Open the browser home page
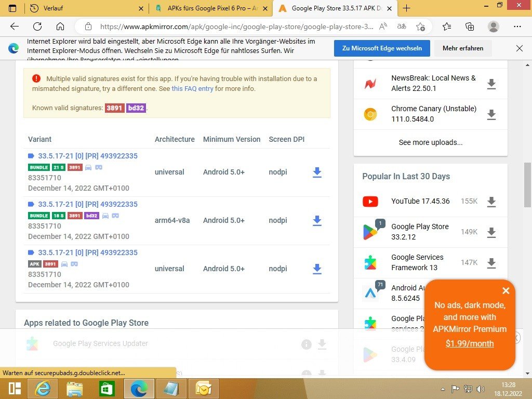The height and width of the screenshot is (399, 532). point(60,26)
